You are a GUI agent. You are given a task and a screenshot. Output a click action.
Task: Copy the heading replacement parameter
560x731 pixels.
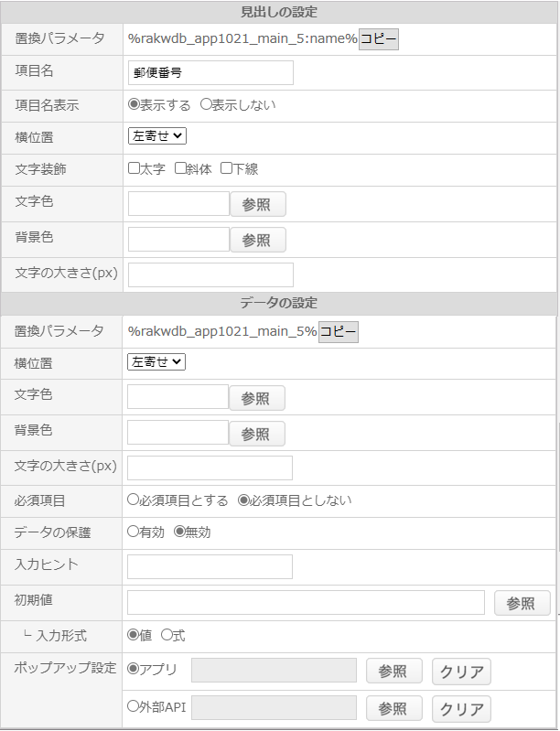[x=378, y=39]
